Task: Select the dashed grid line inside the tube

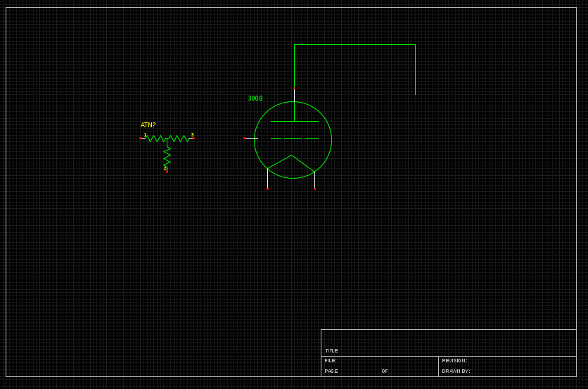Action: tap(294, 139)
